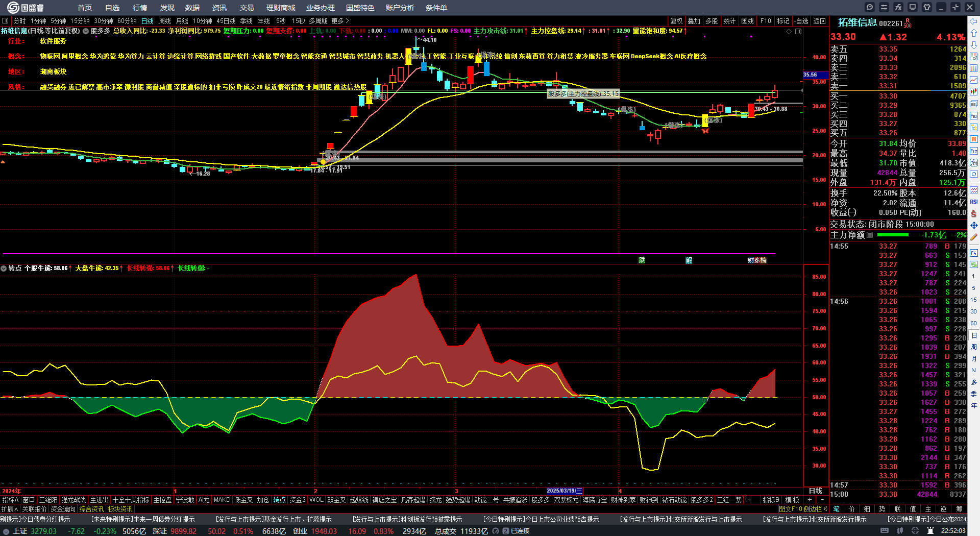
Task: Open the red intraday line chart icon
Action: click(974, 80)
